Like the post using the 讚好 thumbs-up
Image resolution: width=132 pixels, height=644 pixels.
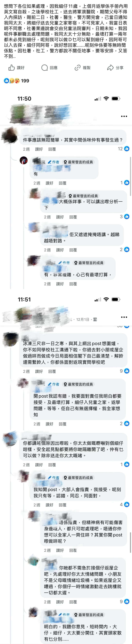(16, 67)
